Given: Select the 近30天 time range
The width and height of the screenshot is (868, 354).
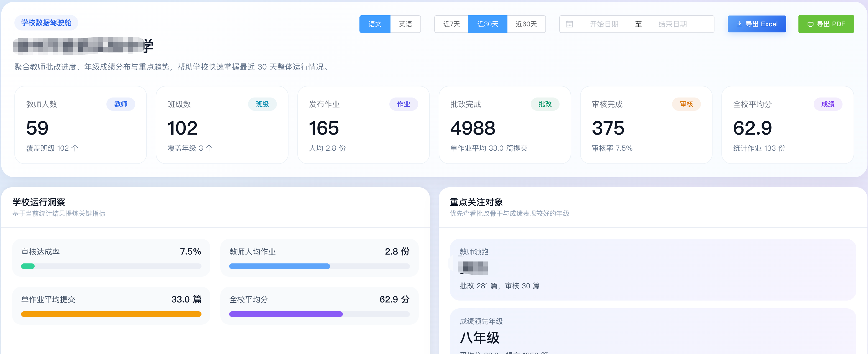Looking at the screenshot, I should pos(487,24).
